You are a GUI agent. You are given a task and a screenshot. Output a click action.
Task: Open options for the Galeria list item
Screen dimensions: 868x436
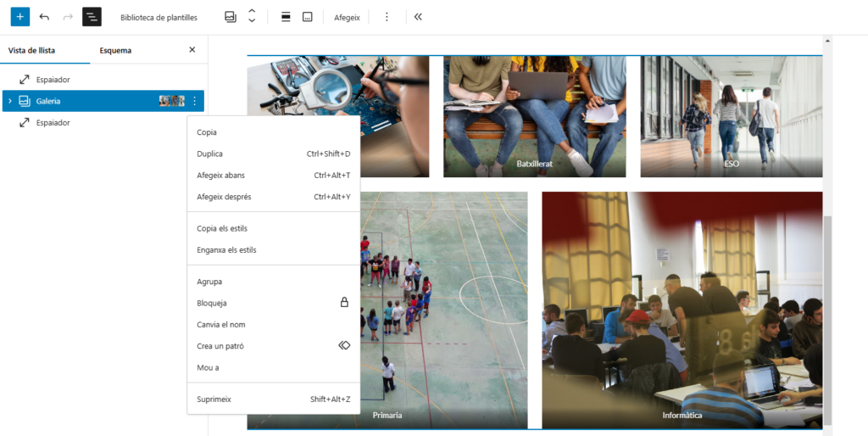(x=194, y=101)
